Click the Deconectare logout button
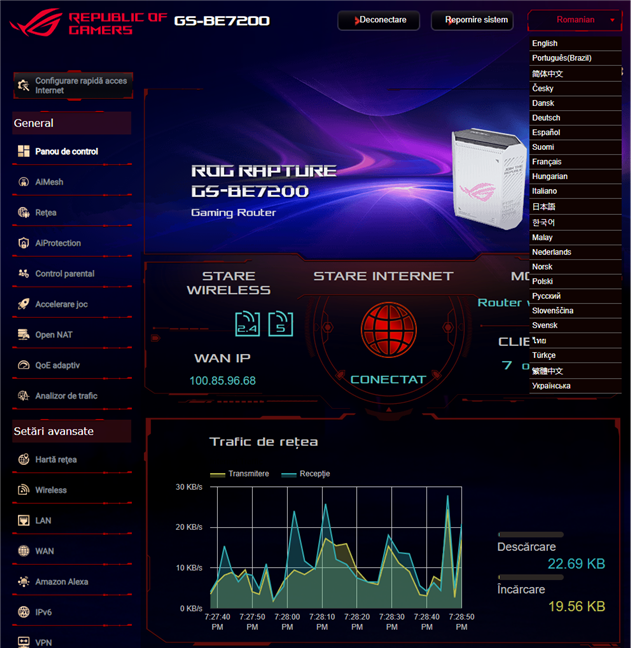The height and width of the screenshot is (648, 631). point(379,20)
